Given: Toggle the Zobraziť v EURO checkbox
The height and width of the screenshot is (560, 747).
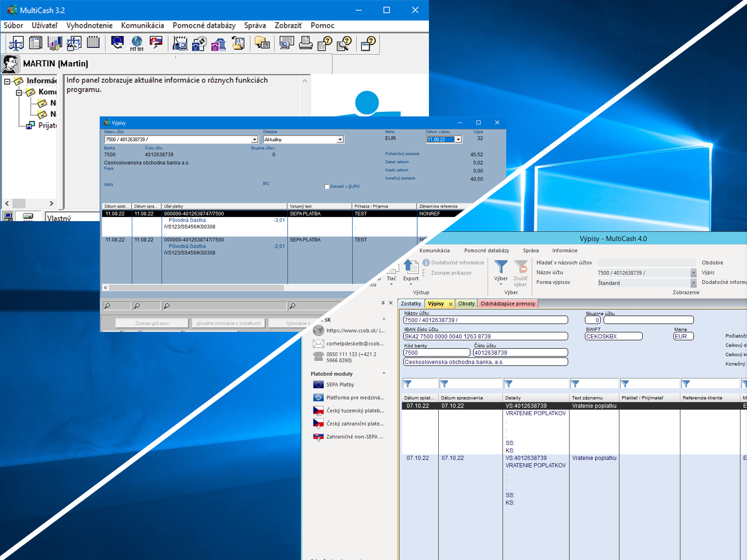Looking at the screenshot, I should [326, 186].
